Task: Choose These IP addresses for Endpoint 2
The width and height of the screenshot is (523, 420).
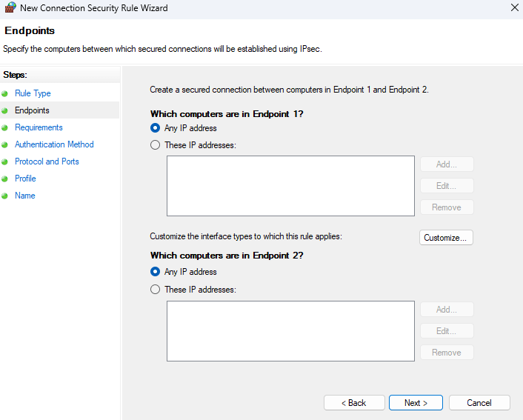Action: click(156, 290)
